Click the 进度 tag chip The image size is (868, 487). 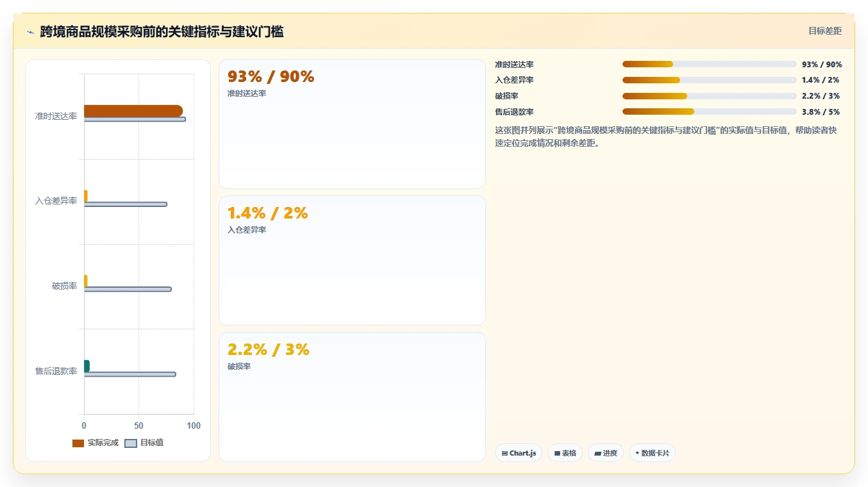606,453
